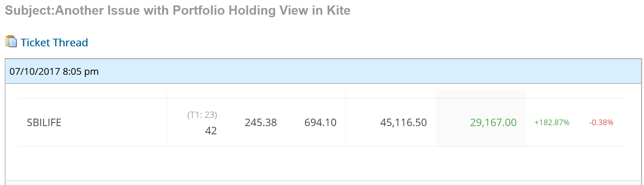The width and height of the screenshot is (644, 185).
Task: Click the average cost 245.38
Action: [x=261, y=122]
